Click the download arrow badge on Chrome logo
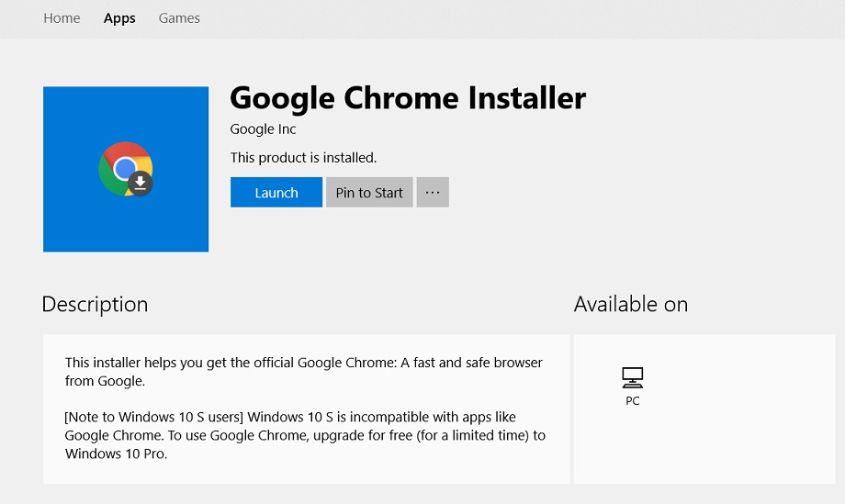 (x=141, y=184)
